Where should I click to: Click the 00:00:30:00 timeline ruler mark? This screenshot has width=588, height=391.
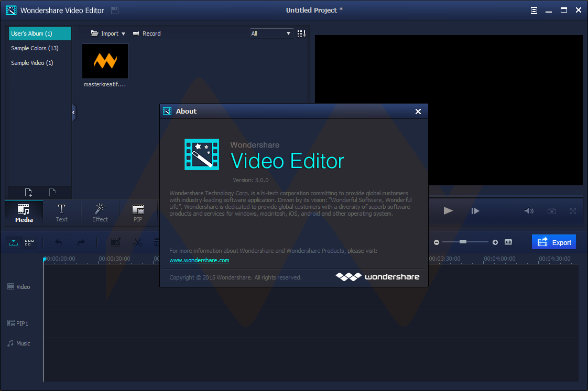point(114,259)
